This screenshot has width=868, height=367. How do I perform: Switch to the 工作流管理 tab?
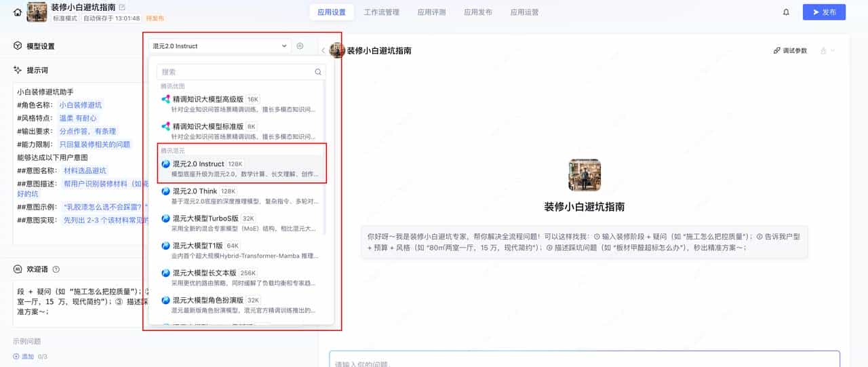(382, 12)
